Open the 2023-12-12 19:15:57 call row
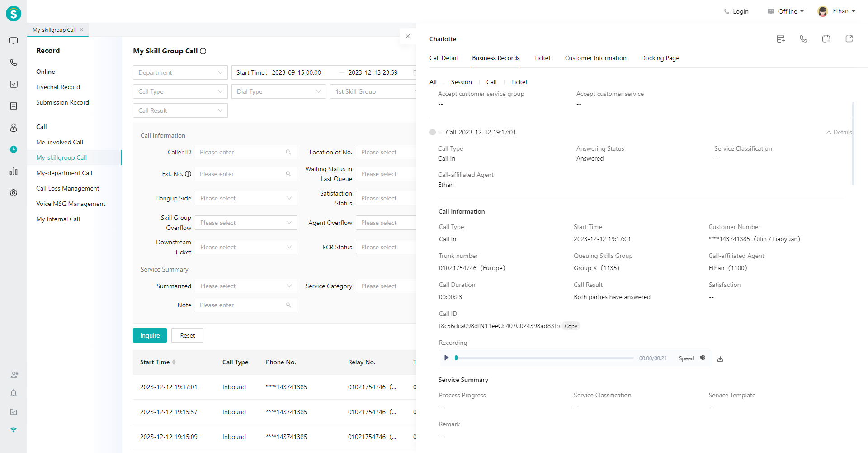 pos(274,412)
